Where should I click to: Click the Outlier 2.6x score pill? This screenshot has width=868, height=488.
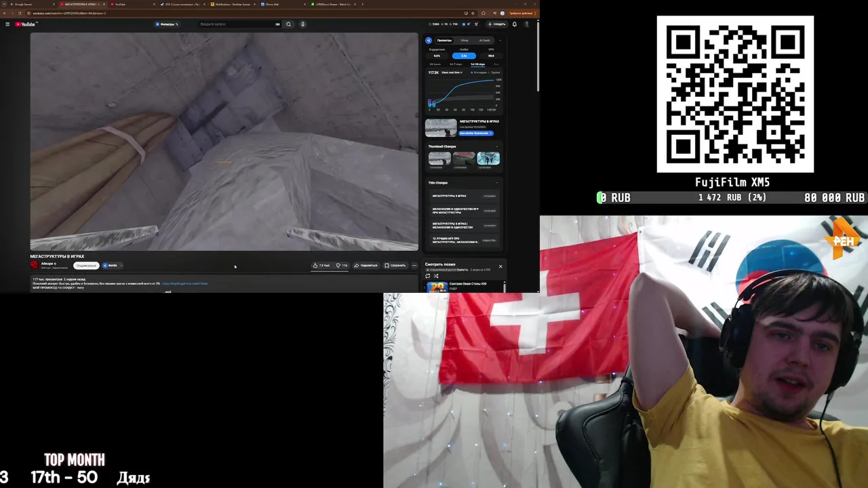464,56
